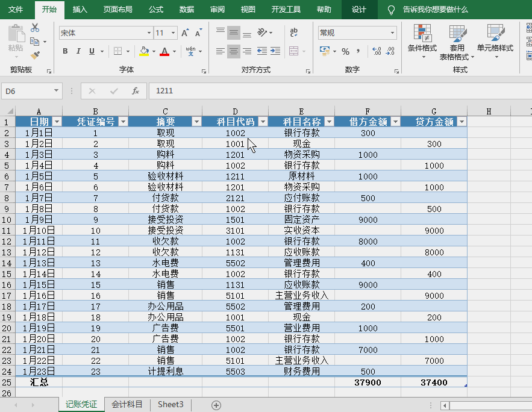Open the filter arrow on 科目名称 column
Image resolution: width=532 pixels, height=412 pixels.
[x=329, y=121]
